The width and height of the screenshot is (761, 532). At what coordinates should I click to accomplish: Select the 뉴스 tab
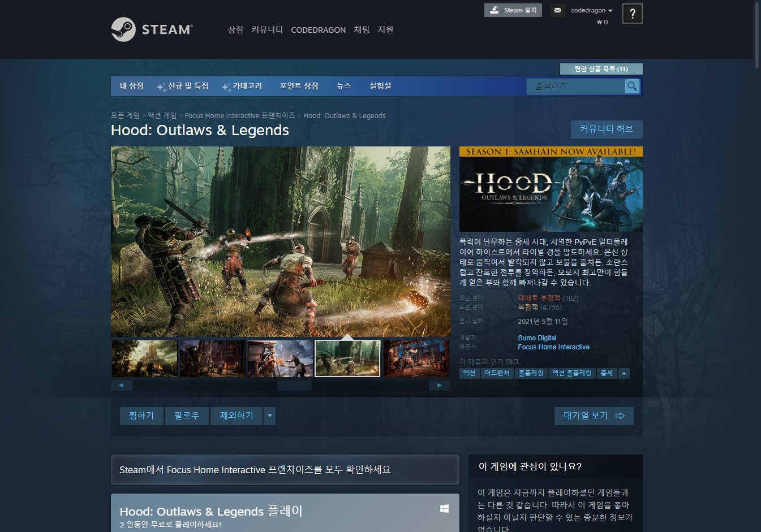(x=344, y=86)
